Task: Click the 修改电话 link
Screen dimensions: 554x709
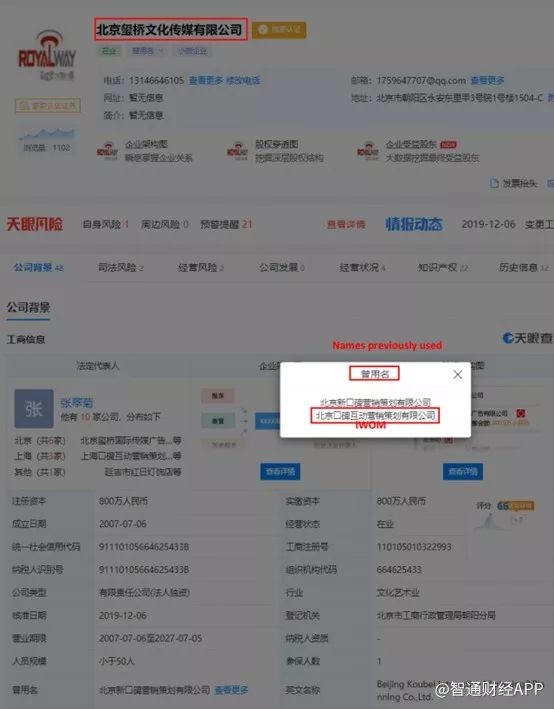Action: tap(243, 80)
